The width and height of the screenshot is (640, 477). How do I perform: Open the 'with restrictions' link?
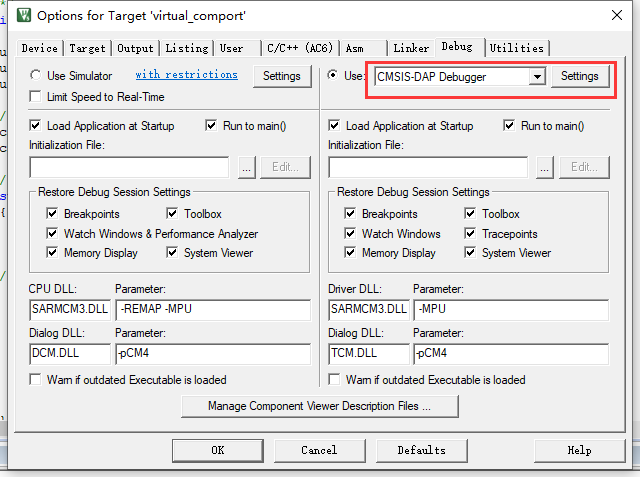click(187, 75)
